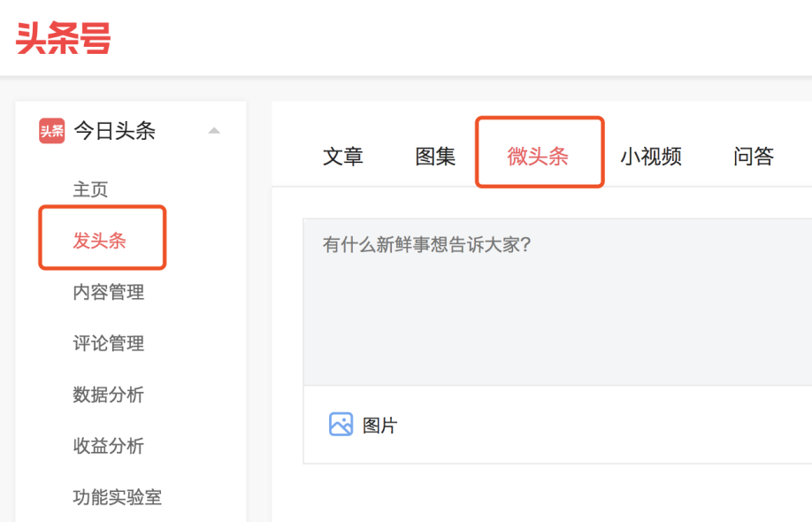Screen dimensions: 812x522
Task: Click the picture upload icon
Action: pyautogui.click(x=341, y=424)
